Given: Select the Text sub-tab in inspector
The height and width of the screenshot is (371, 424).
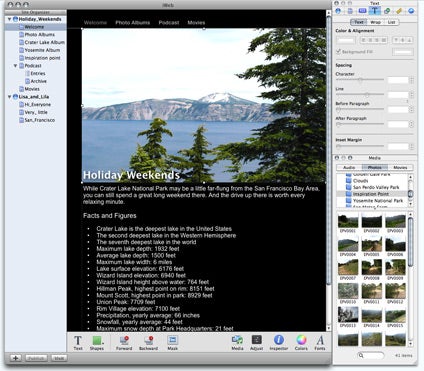Looking at the screenshot, I should coord(359,22).
